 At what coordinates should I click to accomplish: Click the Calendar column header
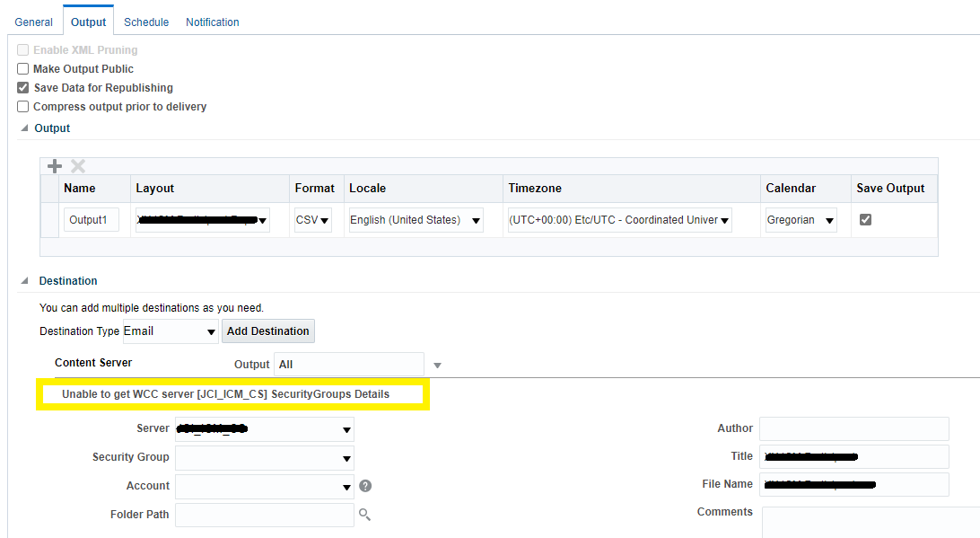click(x=806, y=189)
